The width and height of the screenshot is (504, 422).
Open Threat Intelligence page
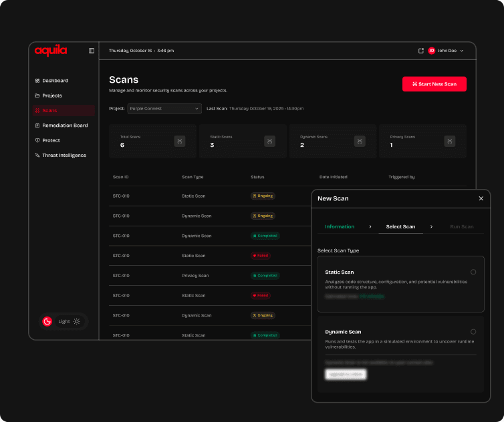point(64,155)
